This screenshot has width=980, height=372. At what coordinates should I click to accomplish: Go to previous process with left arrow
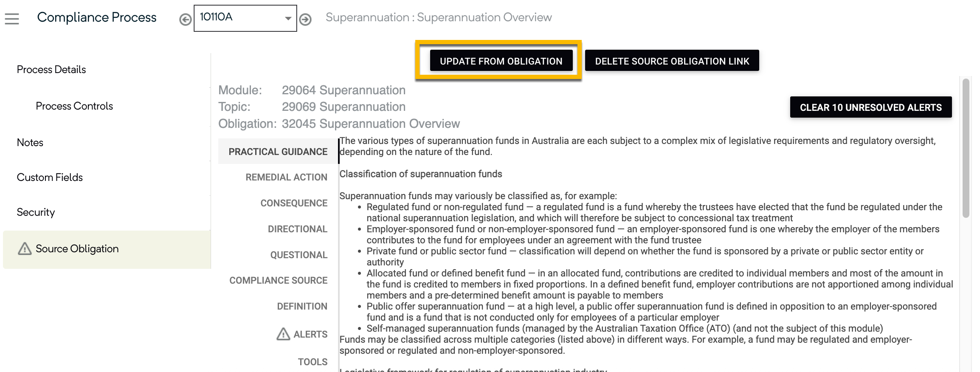[185, 20]
